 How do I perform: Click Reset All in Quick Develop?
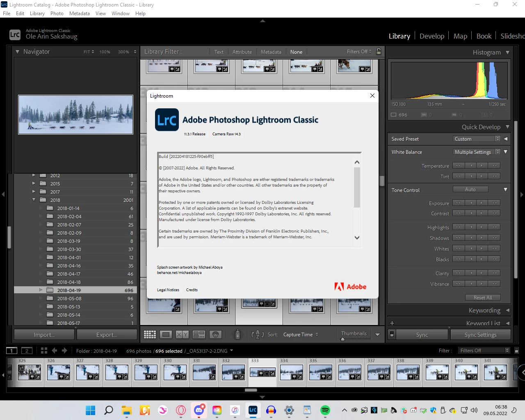[x=483, y=297]
